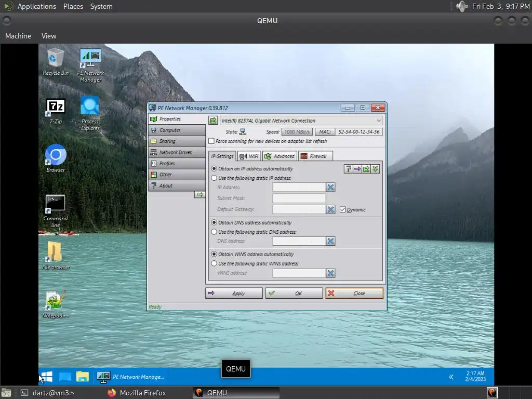The width and height of the screenshot is (532, 399).
Task: Open Recycle Bin desktop icon
Action: click(x=56, y=62)
